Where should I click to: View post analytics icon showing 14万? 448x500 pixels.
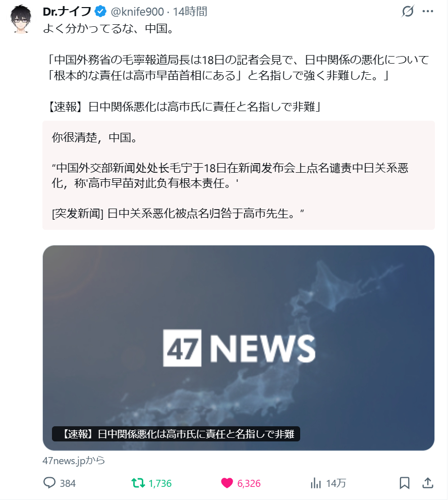(x=316, y=483)
